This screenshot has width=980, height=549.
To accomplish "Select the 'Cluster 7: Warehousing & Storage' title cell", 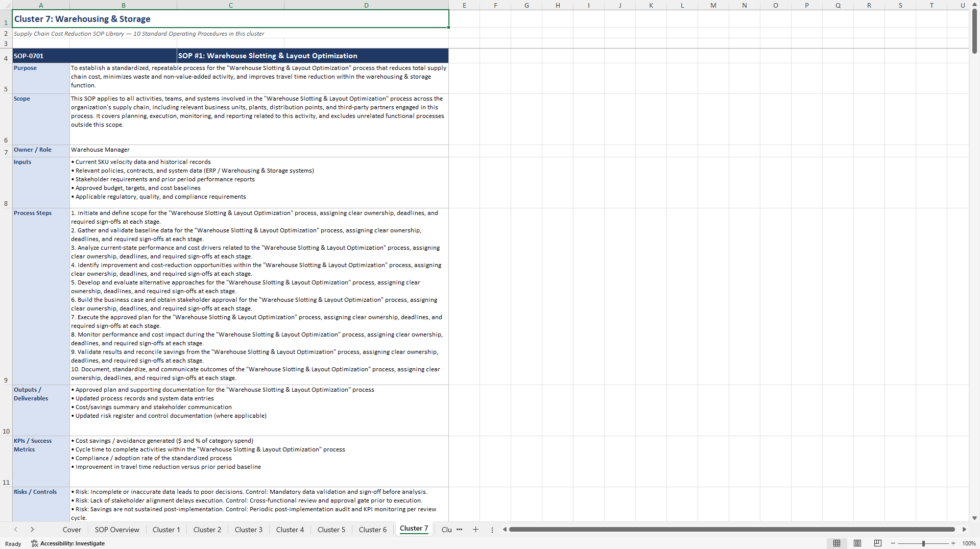I will (230, 19).
